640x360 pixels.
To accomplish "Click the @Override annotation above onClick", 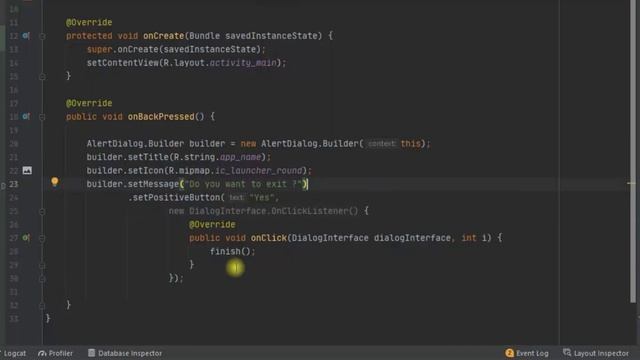I will (212, 224).
